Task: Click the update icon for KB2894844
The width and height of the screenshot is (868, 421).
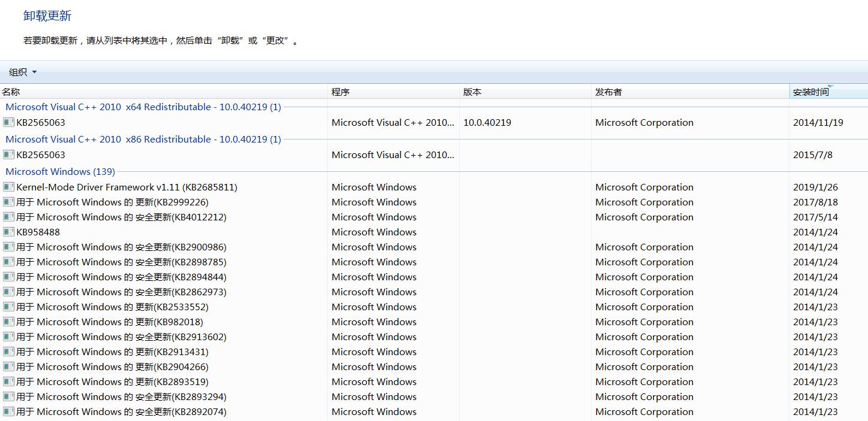Action: (x=8, y=277)
